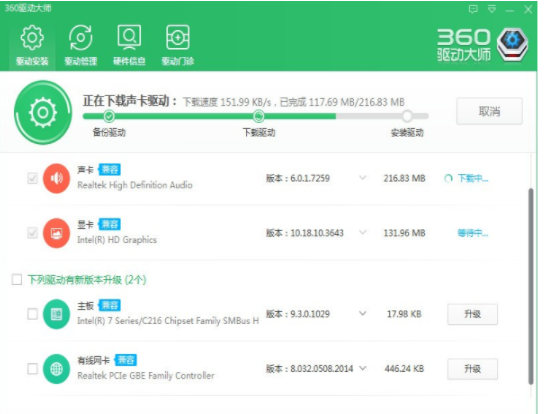Click the 备份驱动 step marker

point(109,116)
